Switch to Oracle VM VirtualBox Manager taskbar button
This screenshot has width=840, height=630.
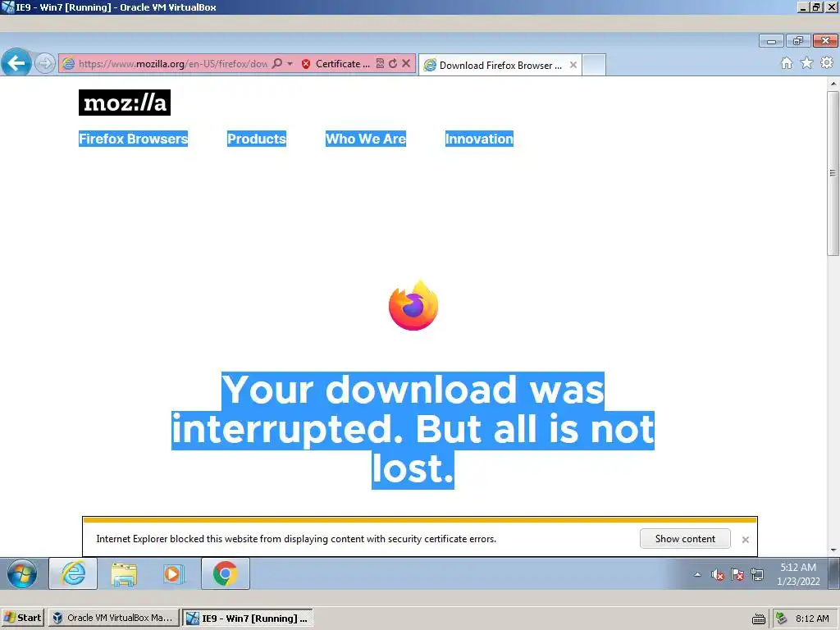point(113,618)
